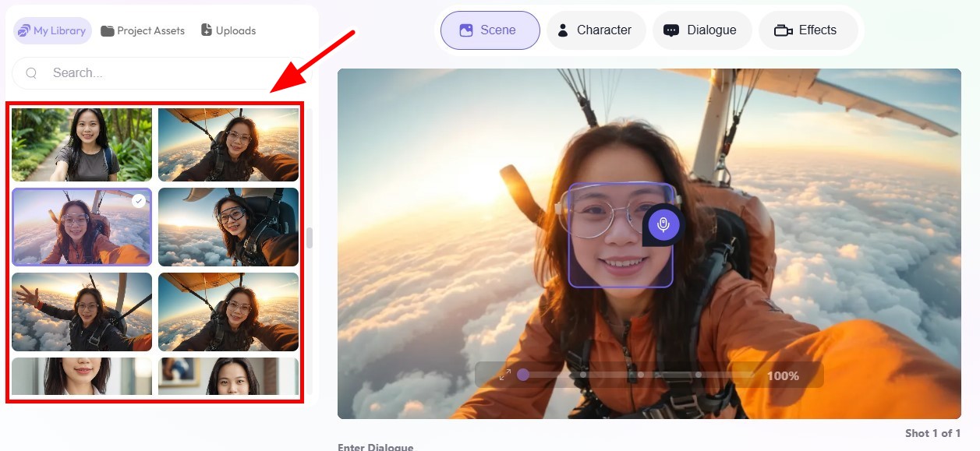Click the library panel scrollbar handle
This screenshot has height=451, width=980.
pos(310,238)
